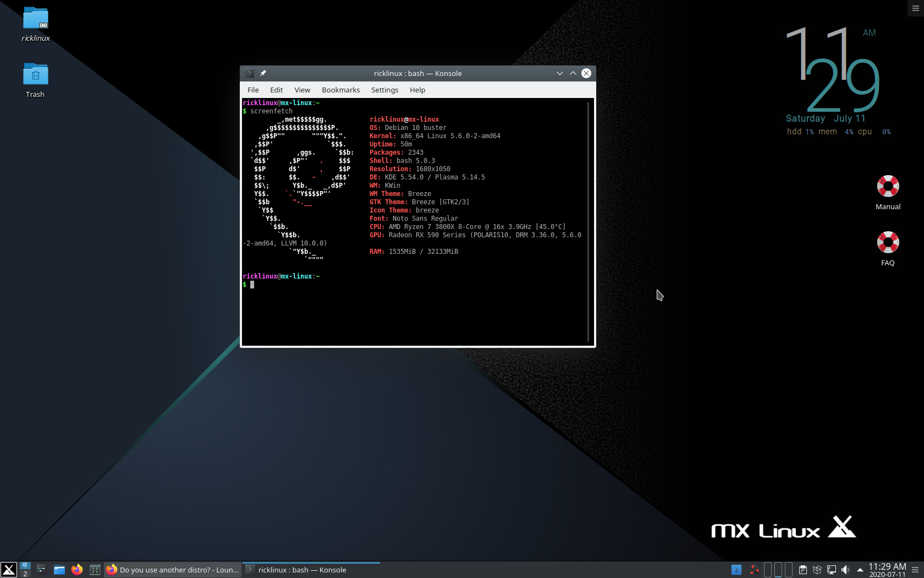Screen dimensions: 924x578
Task: Click the 'Icon Theme: breeze' line
Action: [404, 210]
